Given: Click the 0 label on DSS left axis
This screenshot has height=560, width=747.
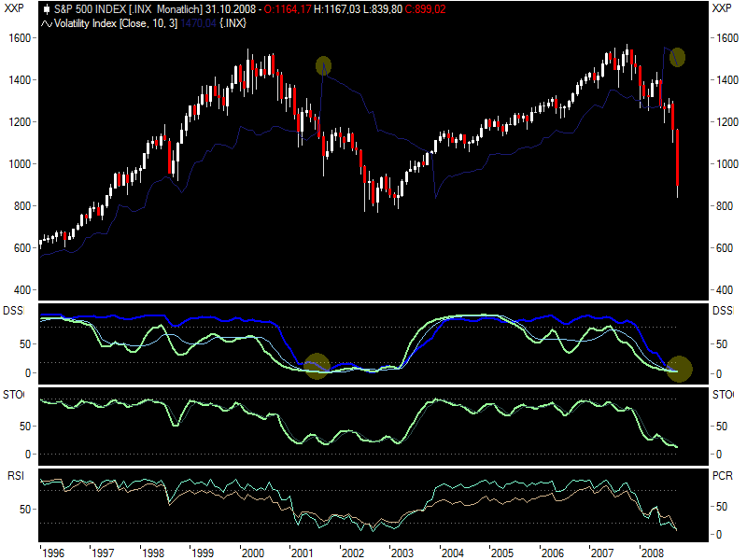Looking at the screenshot, I should pyautogui.click(x=28, y=373).
